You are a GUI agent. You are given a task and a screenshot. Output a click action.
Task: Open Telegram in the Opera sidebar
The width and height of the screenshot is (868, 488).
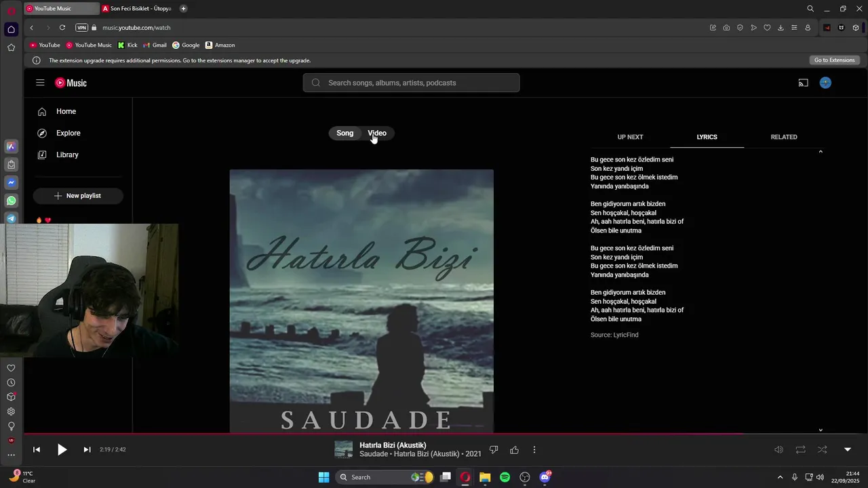point(11,218)
